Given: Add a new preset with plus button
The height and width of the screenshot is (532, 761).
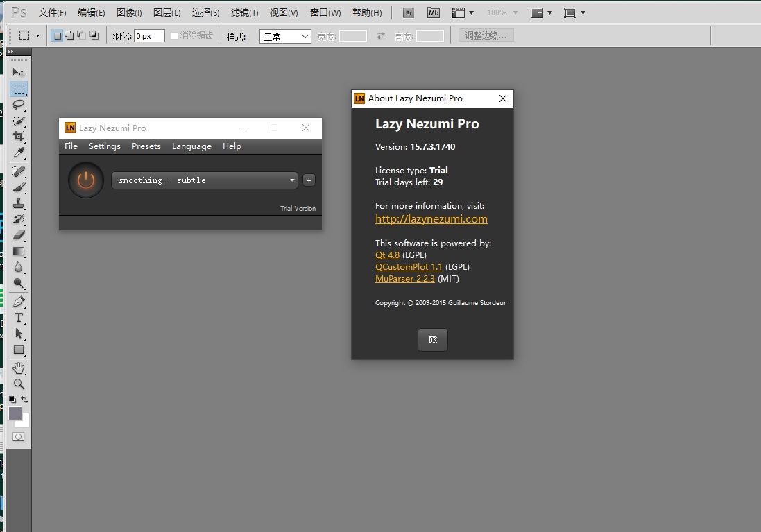Looking at the screenshot, I should click(x=309, y=180).
